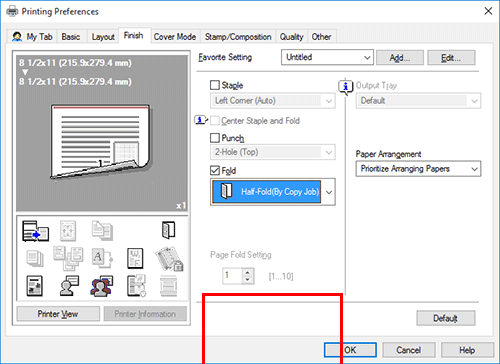Click the Paper Arrangement label
The width and height of the screenshot is (500, 364).
(x=388, y=154)
